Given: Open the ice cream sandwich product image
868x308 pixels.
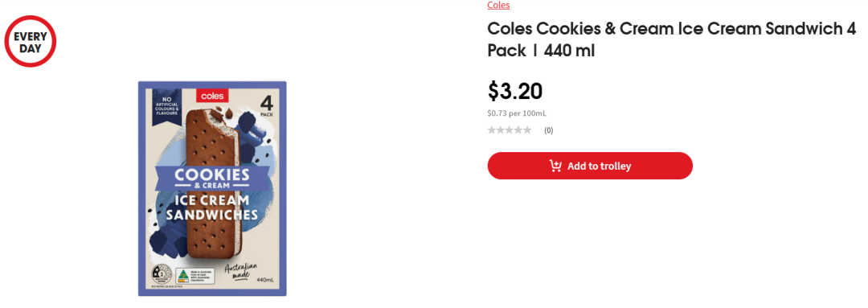Looking at the screenshot, I should point(212,189).
